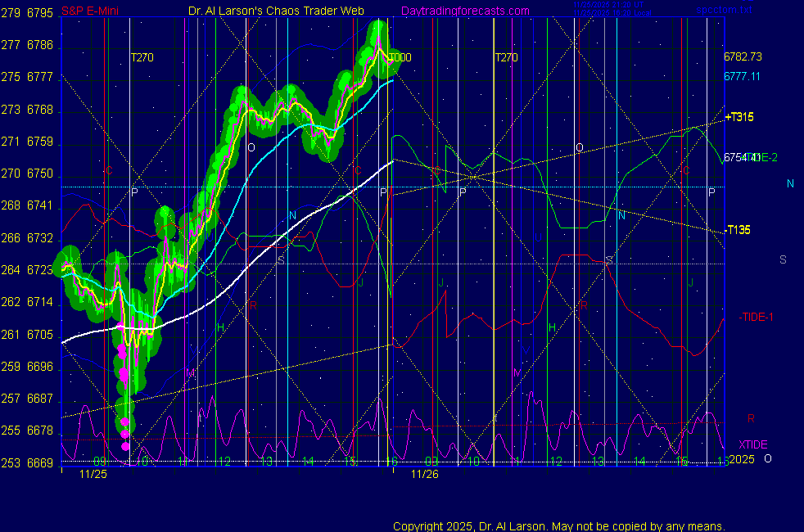Image resolution: width=804 pixels, height=532 pixels.
Task: Click the 2025 year label at bottom right
Action: coord(742,460)
